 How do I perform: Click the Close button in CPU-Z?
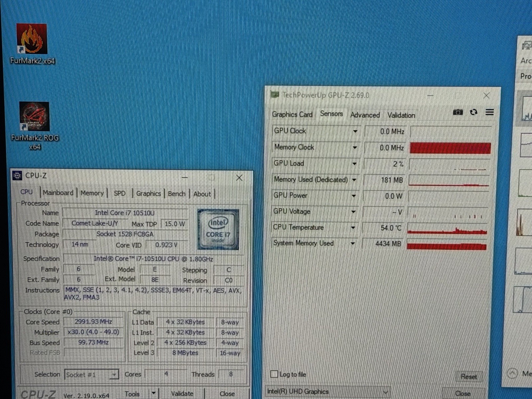[x=227, y=393]
